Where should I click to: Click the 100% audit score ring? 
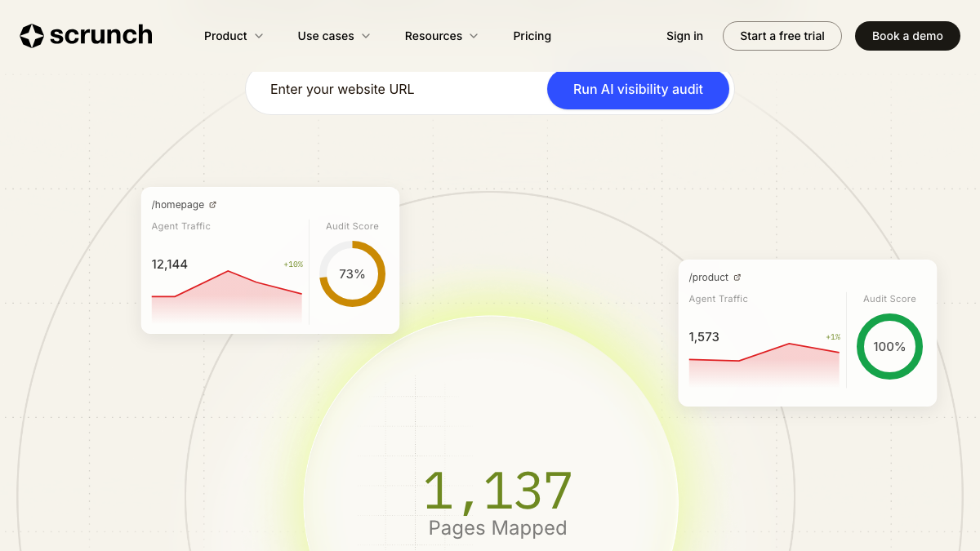(x=889, y=347)
